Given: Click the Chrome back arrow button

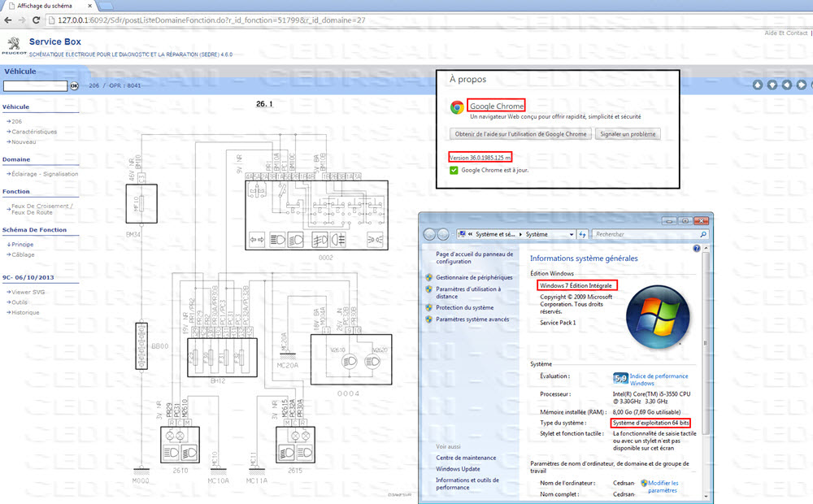Looking at the screenshot, I should [8, 20].
